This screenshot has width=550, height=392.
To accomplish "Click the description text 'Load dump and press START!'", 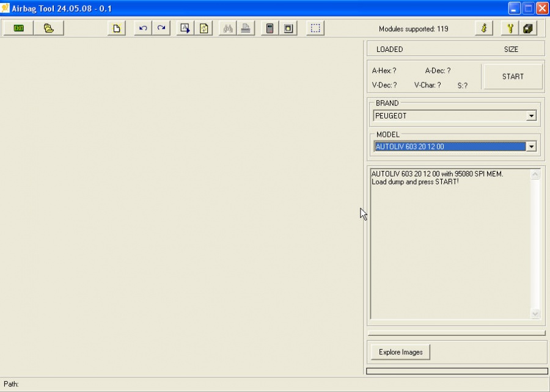I will pyautogui.click(x=415, y=182).
